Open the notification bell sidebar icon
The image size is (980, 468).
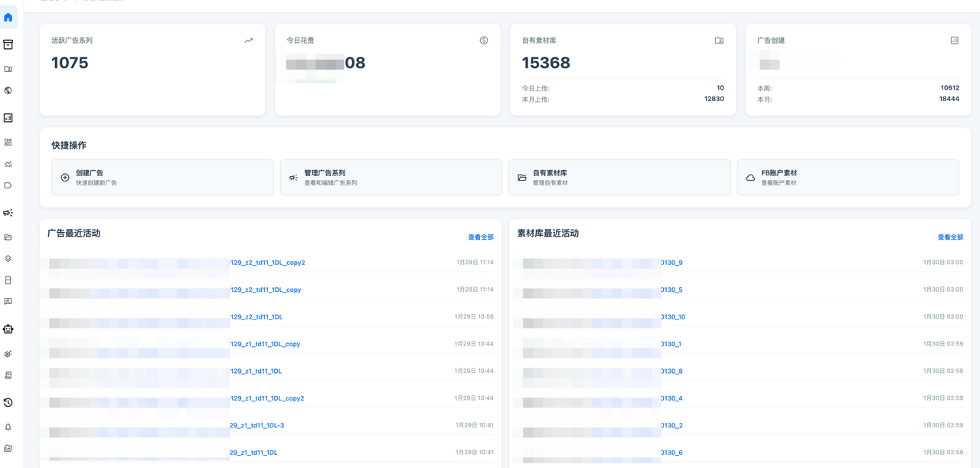pyautogui.click(x=8, y=427)
